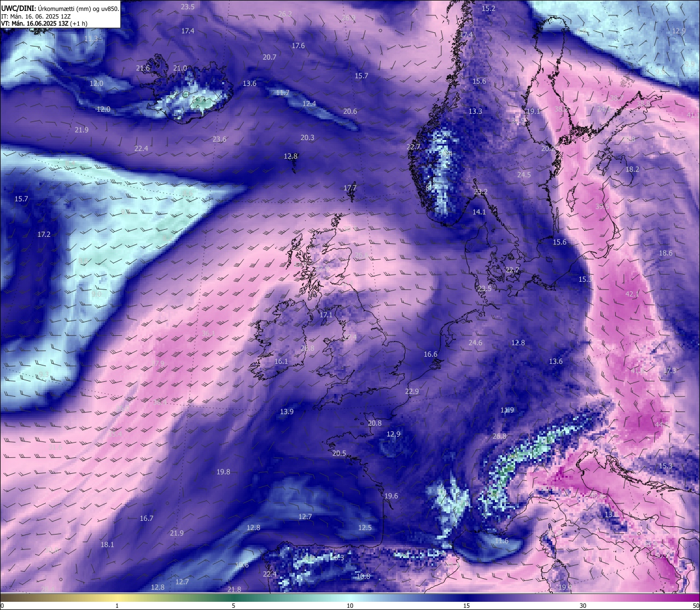This screenshot has width=700, height=610.
Task: Click the 39.5 value in the Baltic Sea
Action: pos(602,207)
